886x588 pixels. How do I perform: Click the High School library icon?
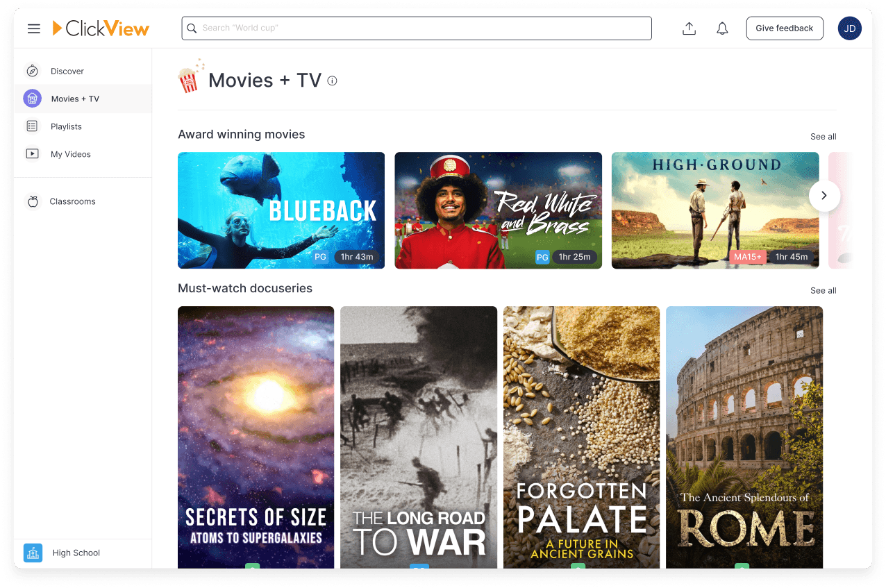32,553
